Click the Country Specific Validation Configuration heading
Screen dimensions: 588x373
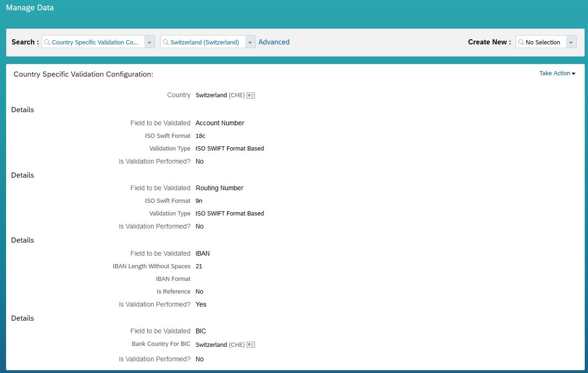83,74
